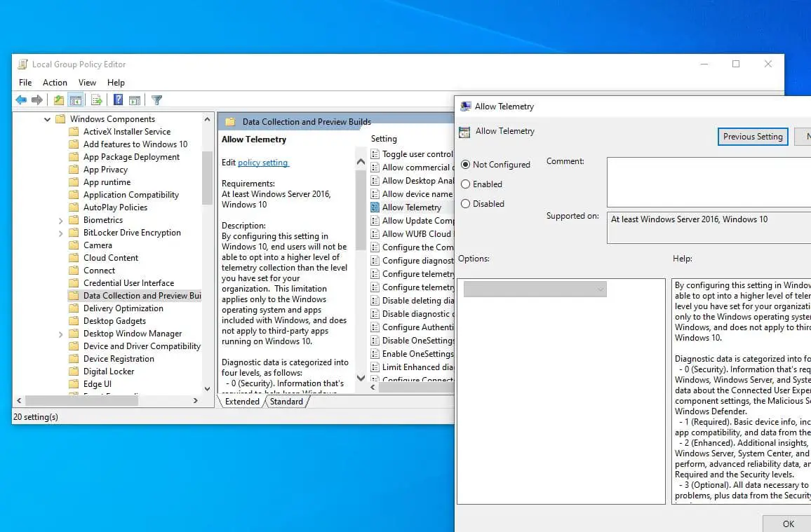Open the View menu
This screenshot has width=811, height=532.
coord(87,83)
